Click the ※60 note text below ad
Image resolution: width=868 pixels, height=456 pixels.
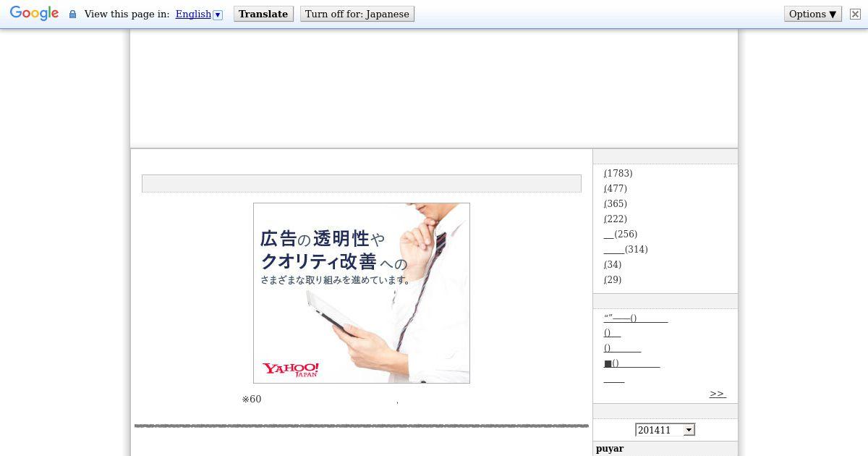point(252,400)
